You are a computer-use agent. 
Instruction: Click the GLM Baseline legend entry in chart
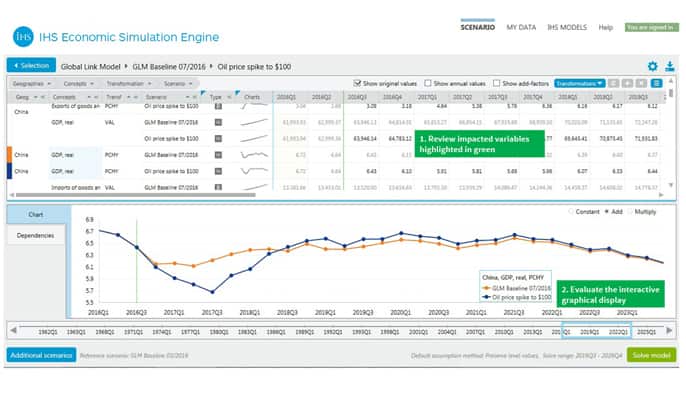click(x=516, y=288)
